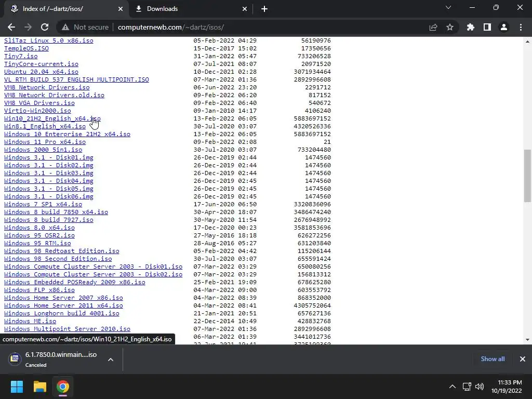Screen dimensions: 532x399
Task: Open the tab search dropdown
Action: [x=448, y=7]
